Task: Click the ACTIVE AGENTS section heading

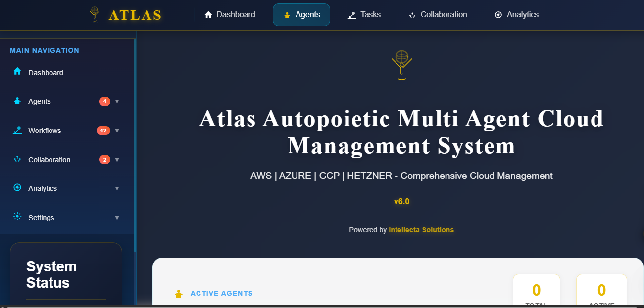Action: tap(222, 293)
